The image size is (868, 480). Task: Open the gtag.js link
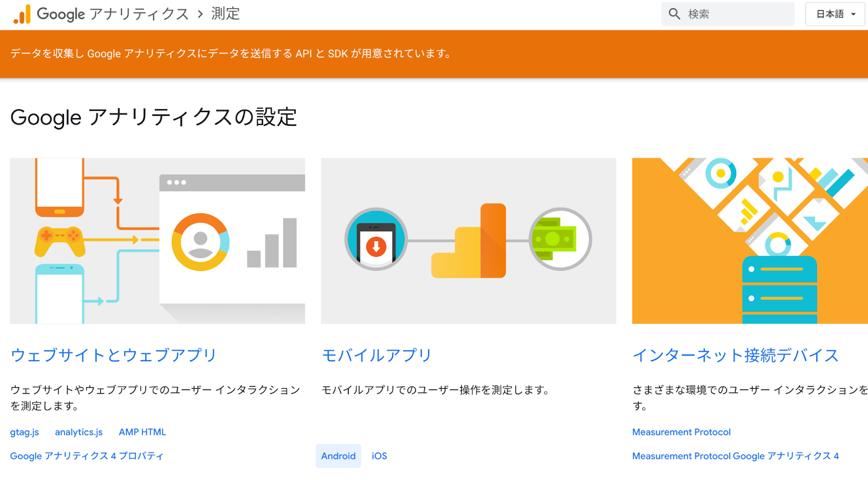(x=24, y=432)
